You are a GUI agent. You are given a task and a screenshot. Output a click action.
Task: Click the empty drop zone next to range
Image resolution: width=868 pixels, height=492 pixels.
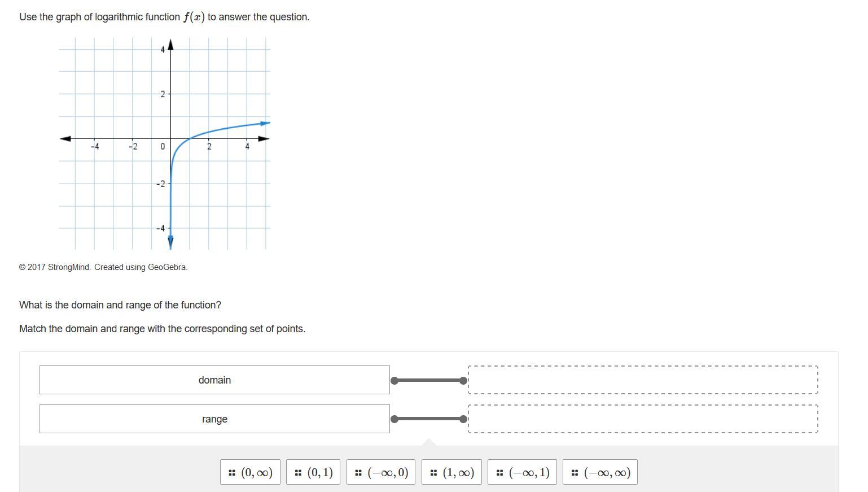click(x=643, y=419)
